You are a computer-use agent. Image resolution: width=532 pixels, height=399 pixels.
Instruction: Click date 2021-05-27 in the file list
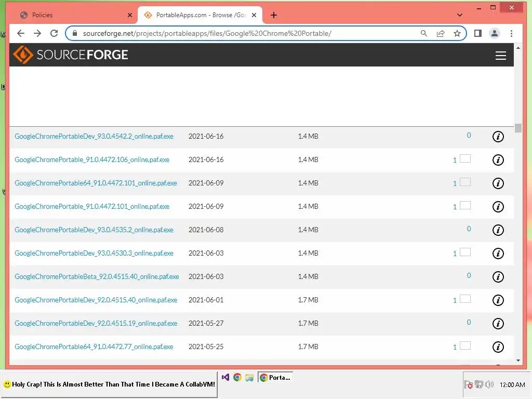pyautogui.click(x=206, y=323)
